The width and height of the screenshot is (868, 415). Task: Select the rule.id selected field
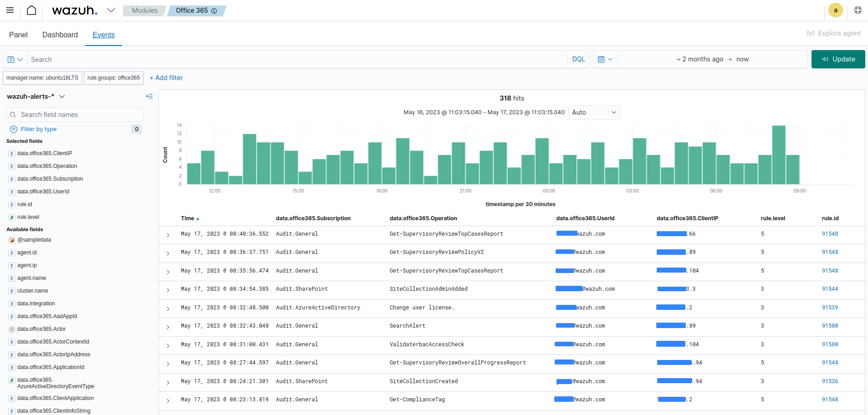(x=25, y=204)
